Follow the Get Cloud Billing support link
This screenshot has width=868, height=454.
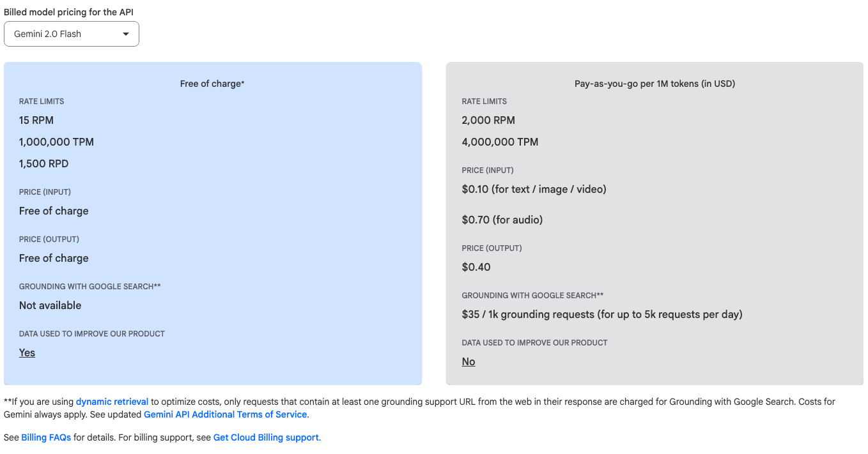[266, 437]
